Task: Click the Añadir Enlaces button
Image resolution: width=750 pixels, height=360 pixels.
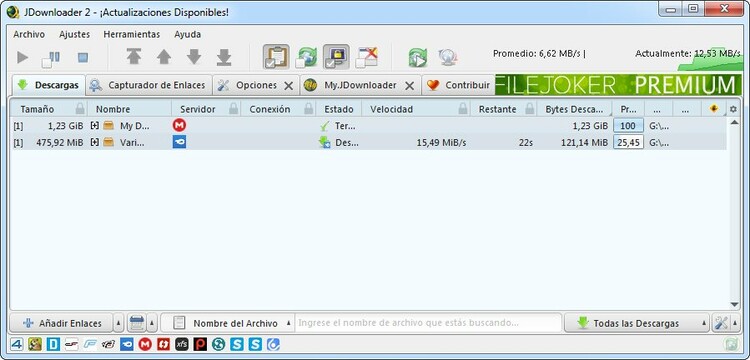Action: coord(61,323)
